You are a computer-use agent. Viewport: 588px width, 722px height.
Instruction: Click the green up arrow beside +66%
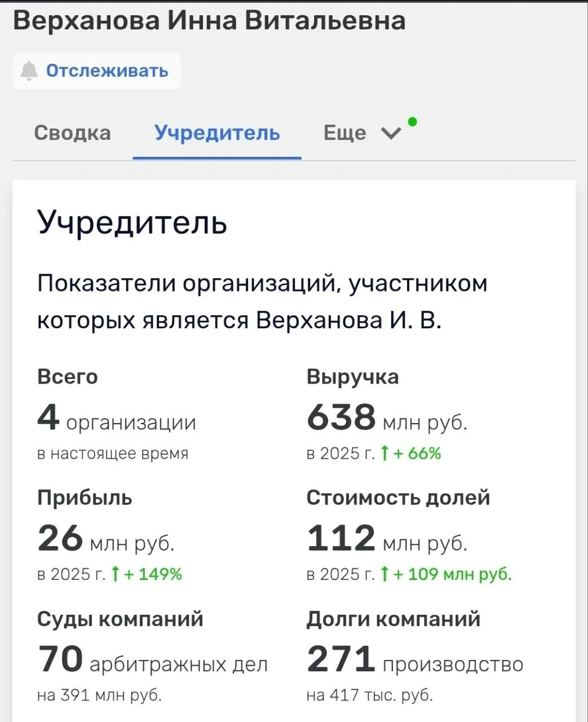384,454
